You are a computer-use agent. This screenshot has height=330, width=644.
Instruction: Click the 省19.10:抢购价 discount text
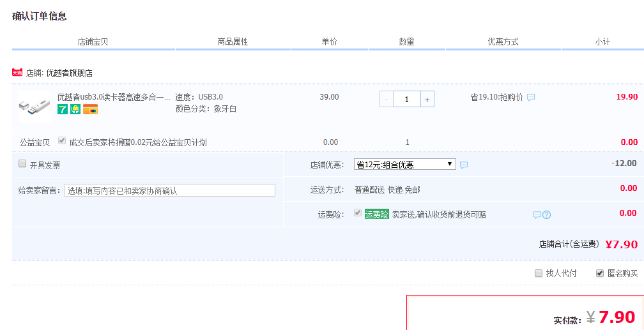[496, 97]
